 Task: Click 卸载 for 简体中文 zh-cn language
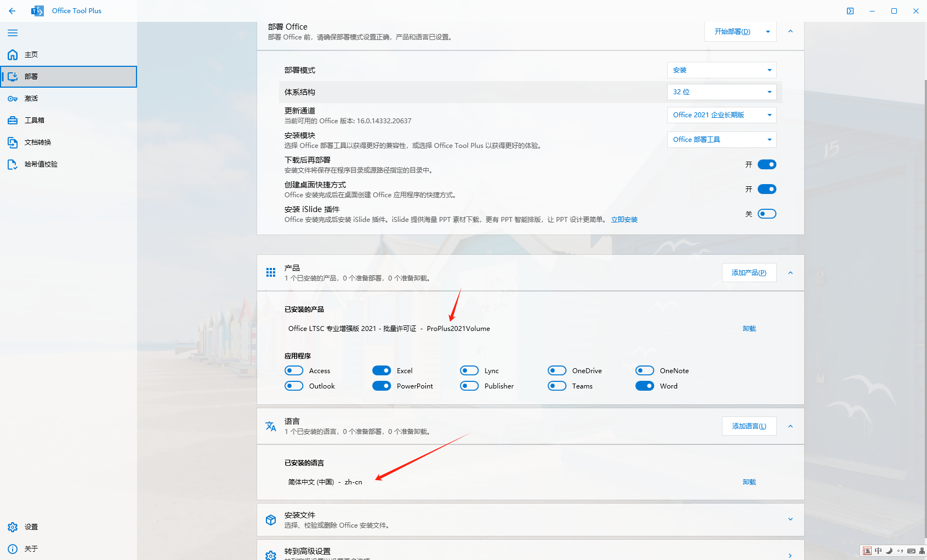[749, 482]
